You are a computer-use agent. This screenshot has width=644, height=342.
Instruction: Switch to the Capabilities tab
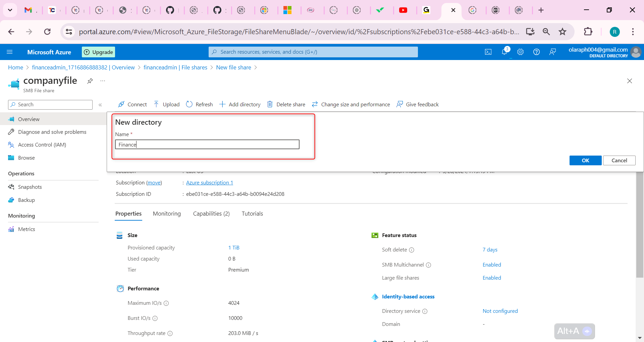tap(211, 214)
